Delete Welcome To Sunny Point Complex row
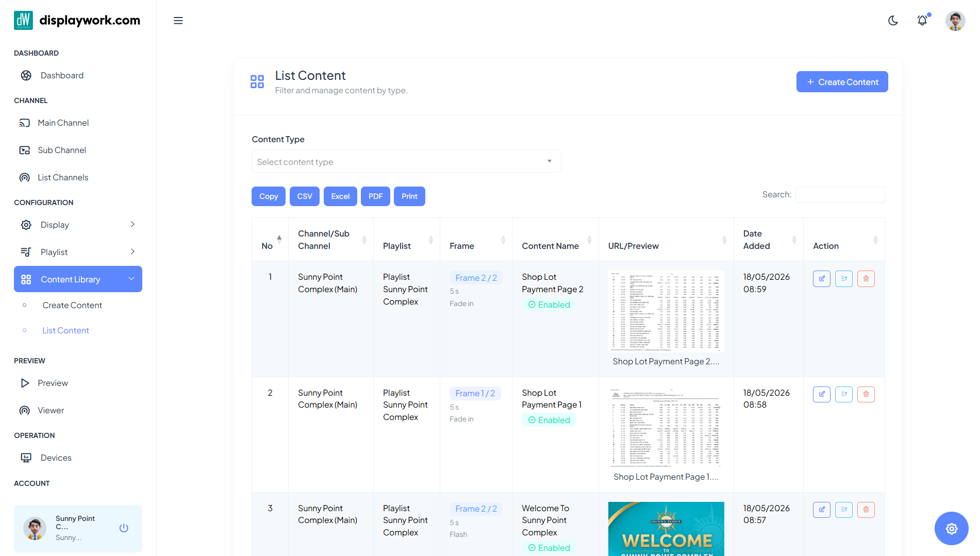Viewport: 980px width, 556px height. [x=866, y=510]
